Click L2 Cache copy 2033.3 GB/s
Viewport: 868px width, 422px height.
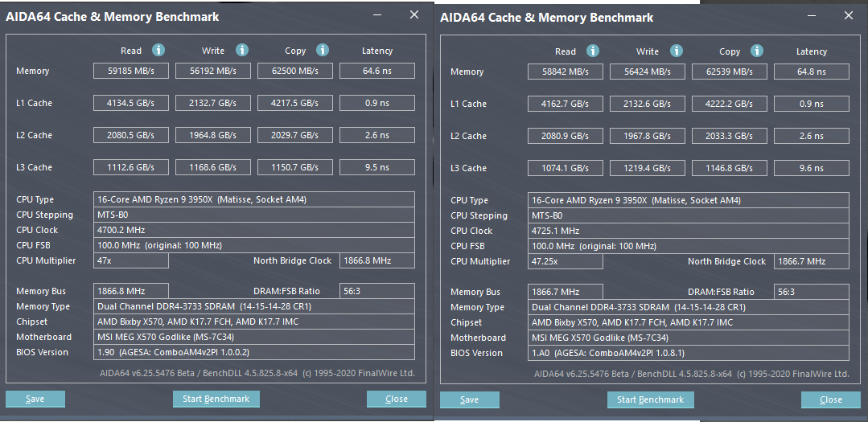pos(730,136)
